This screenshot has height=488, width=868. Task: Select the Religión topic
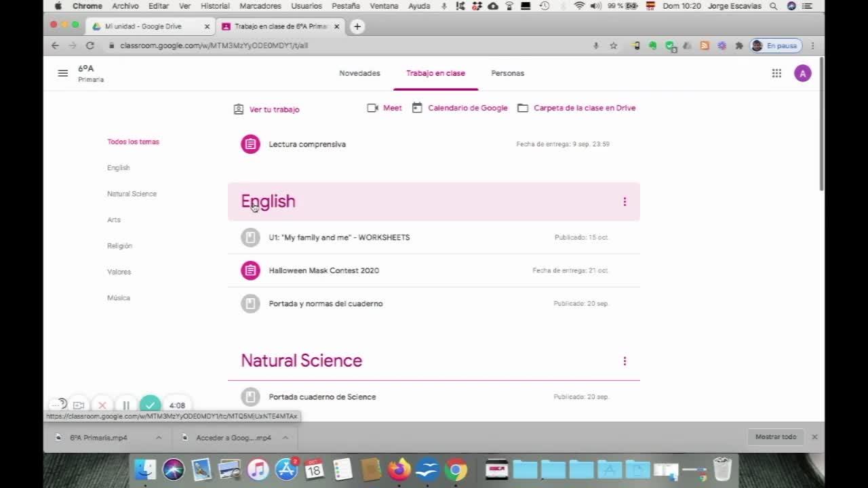(119, 246)
